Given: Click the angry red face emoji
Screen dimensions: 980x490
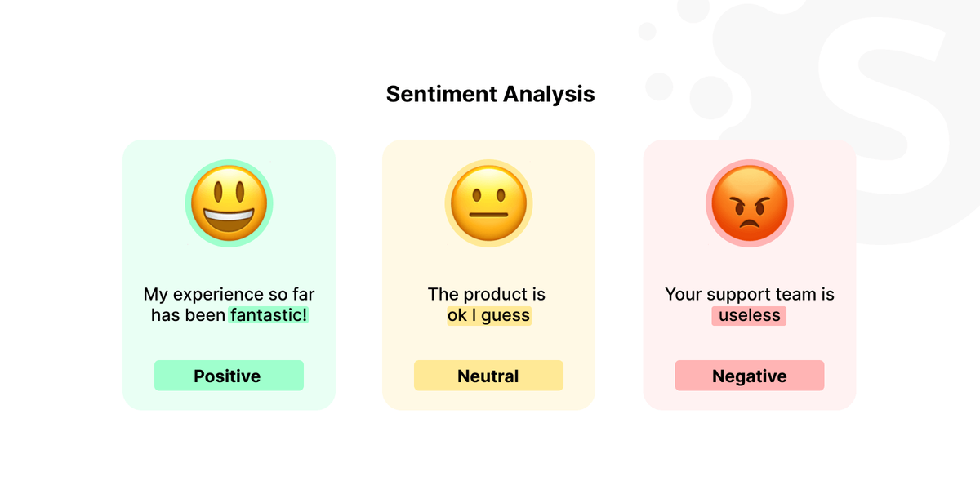Looking at the screenshot, I should [x=749, y=203].
